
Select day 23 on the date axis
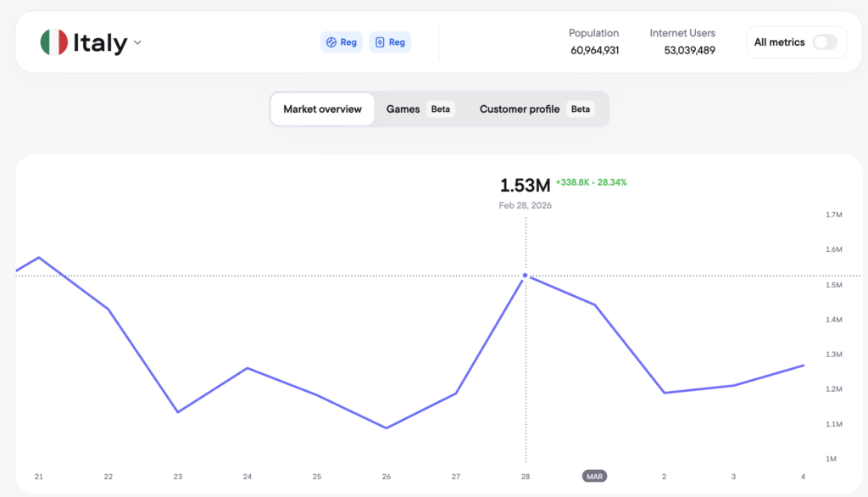coord(177,477)
